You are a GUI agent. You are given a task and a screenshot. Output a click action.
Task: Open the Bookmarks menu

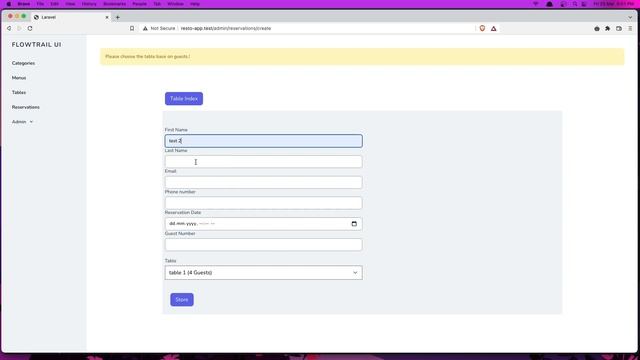115,4
